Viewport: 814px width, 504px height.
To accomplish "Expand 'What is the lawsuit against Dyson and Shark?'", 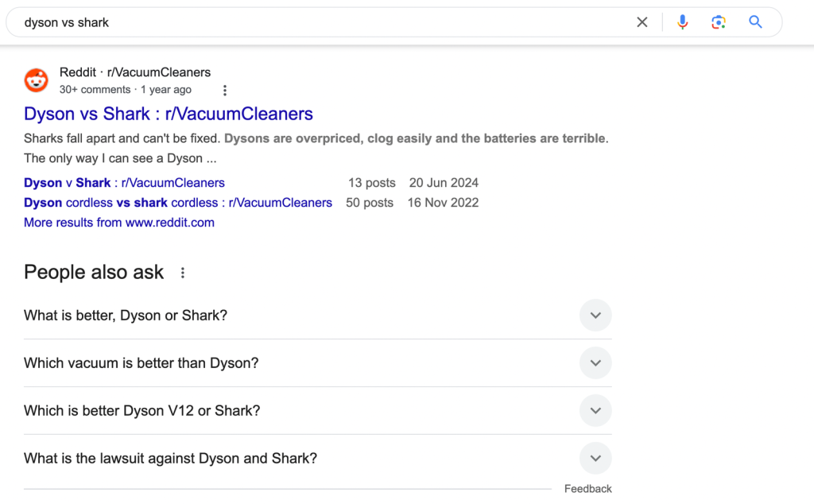I will click(x=595, y=458).
